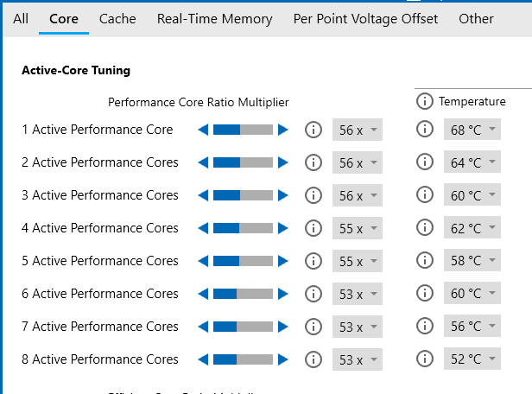The image size is (532, 394).
Task: Open info icon beside Temperature heading
Action: tap(424, 101)
